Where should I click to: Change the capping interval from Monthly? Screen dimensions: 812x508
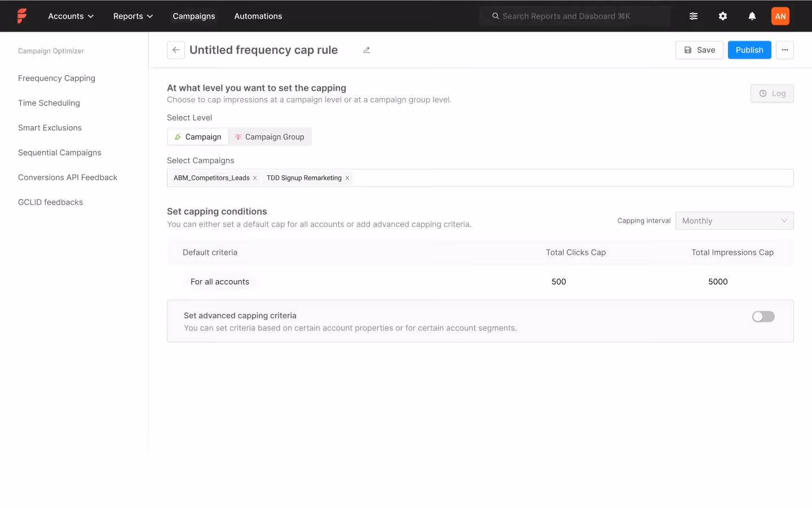point(734,220)
